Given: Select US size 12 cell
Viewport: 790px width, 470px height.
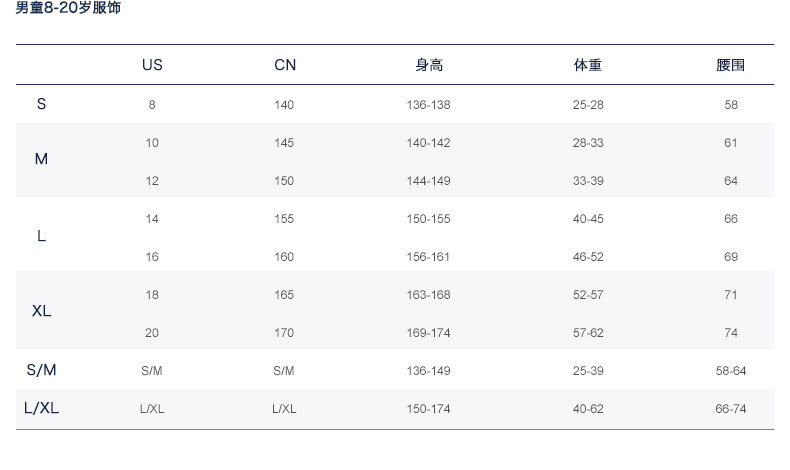Looking at the screenshot, I should pos(152,181).
